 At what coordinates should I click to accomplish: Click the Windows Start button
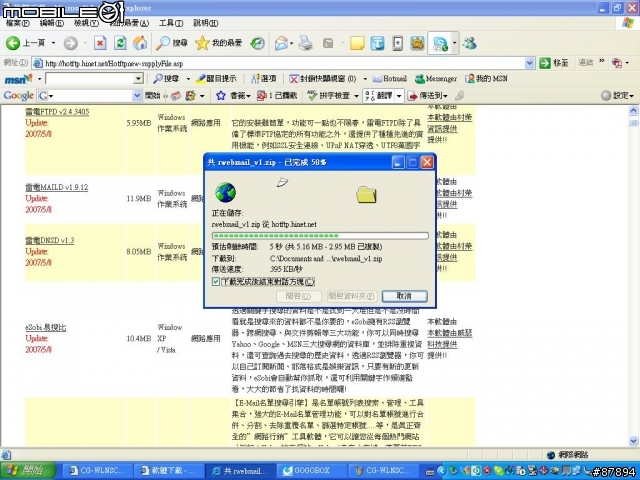click(x=27, y=470)
